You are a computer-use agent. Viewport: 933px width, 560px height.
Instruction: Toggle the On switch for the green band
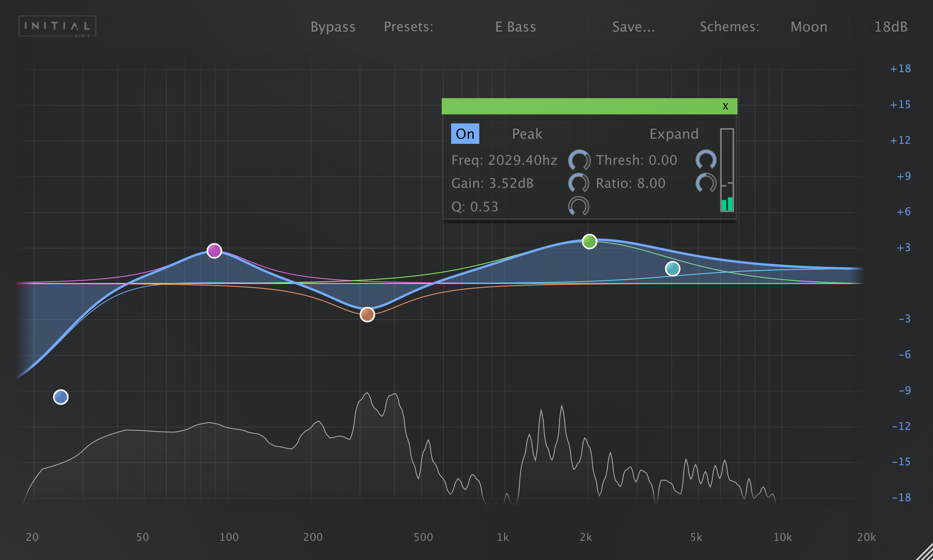[x=465, y=133]
